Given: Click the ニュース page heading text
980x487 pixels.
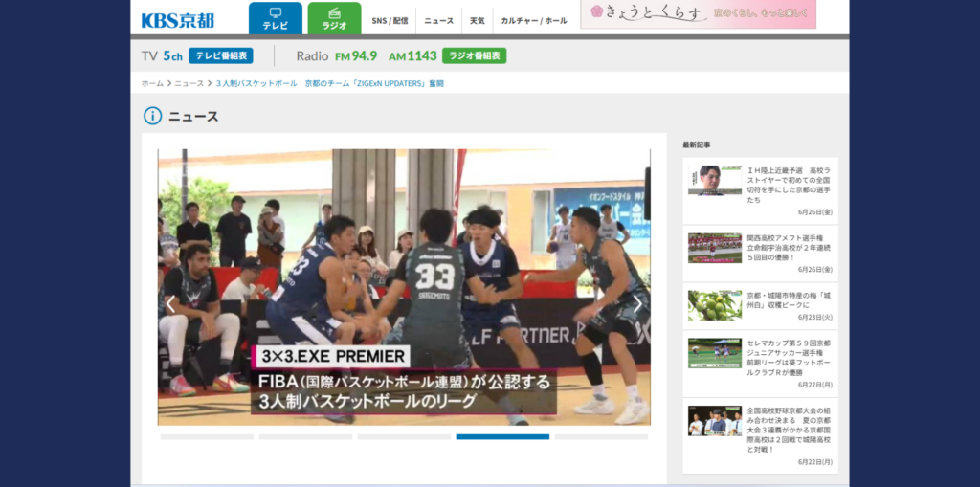Looking at the screenshot, I should click(x=193, y=117).
